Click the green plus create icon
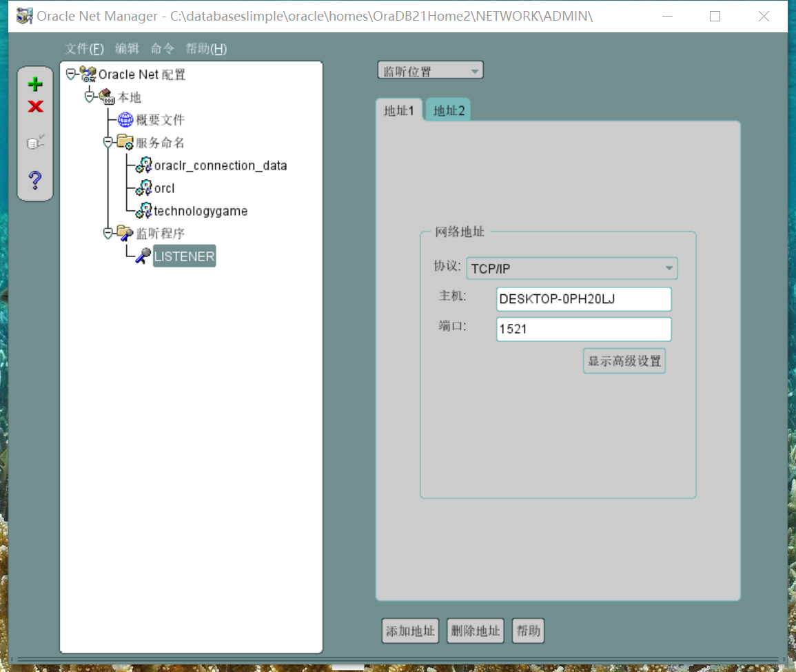This screenshot has width=796, height=672. coord(35,84)
